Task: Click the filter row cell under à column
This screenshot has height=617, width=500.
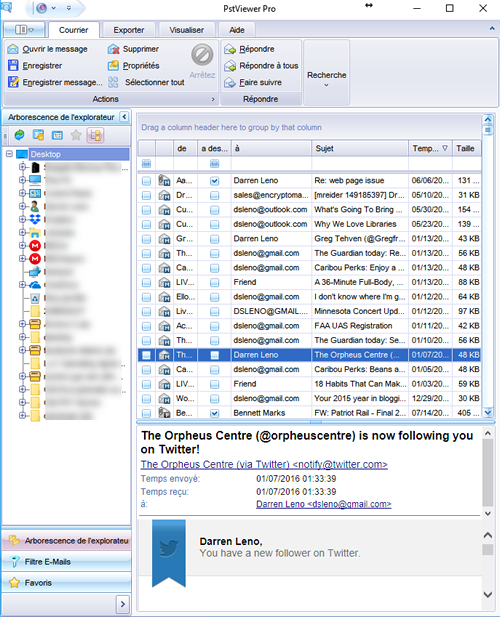Action: [x=271, y=163]
